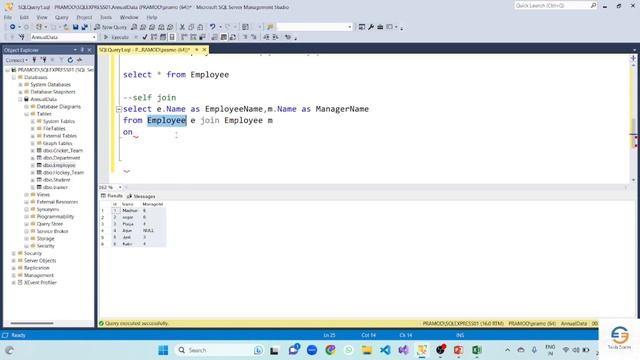640x360 pixels.
Task: Click the Save All icon
Action: [84, 27]
